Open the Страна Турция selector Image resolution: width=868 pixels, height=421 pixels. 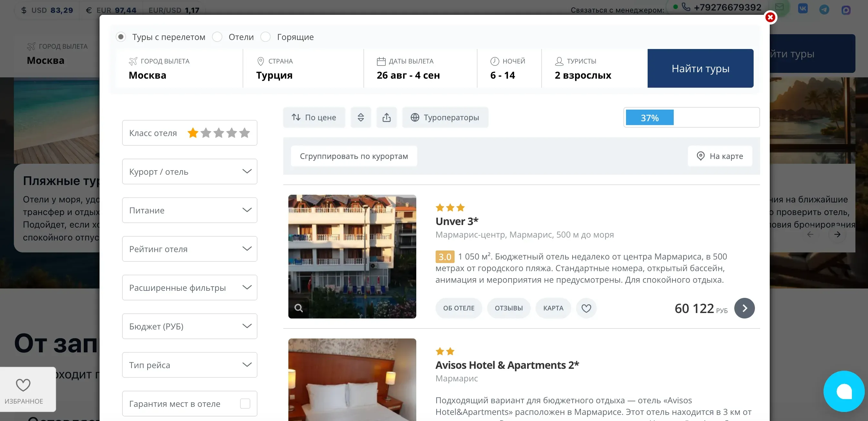coord(303,68)
